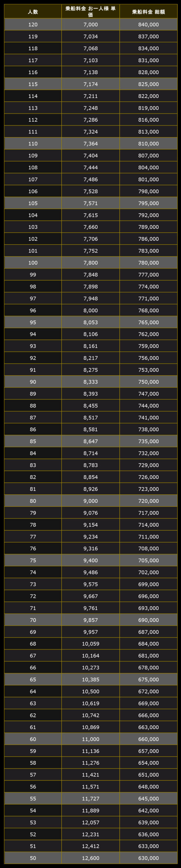
Task: Select the highlighted 115 people cell
Action: 33,84
